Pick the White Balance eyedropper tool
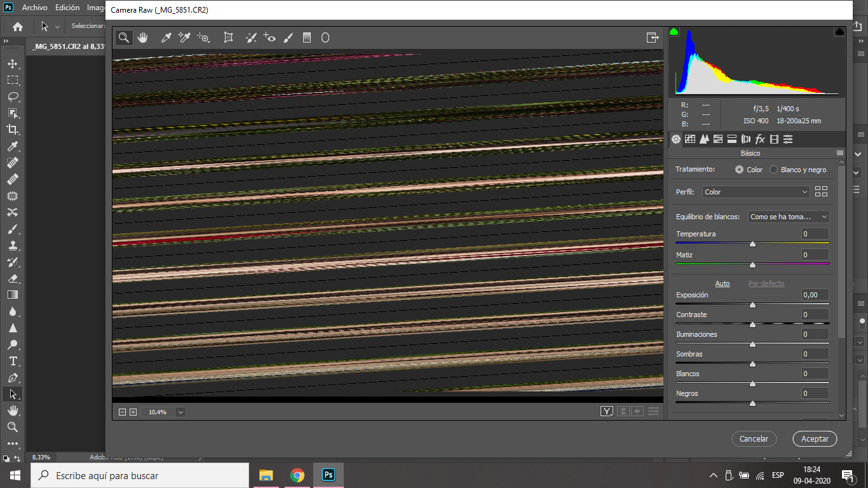This screenshot has height=488, width=868. click(x=166, y=37)
